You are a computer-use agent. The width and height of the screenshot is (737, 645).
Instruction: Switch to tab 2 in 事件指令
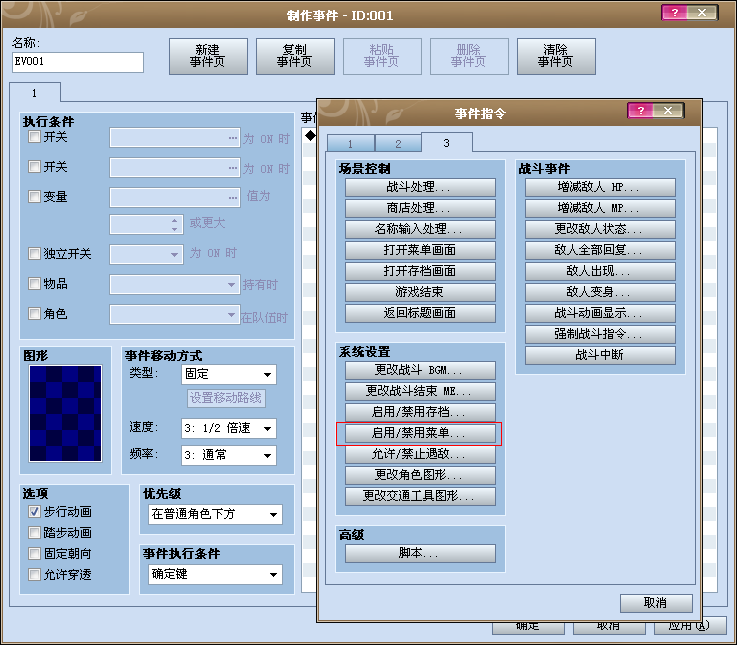(398, 143)
